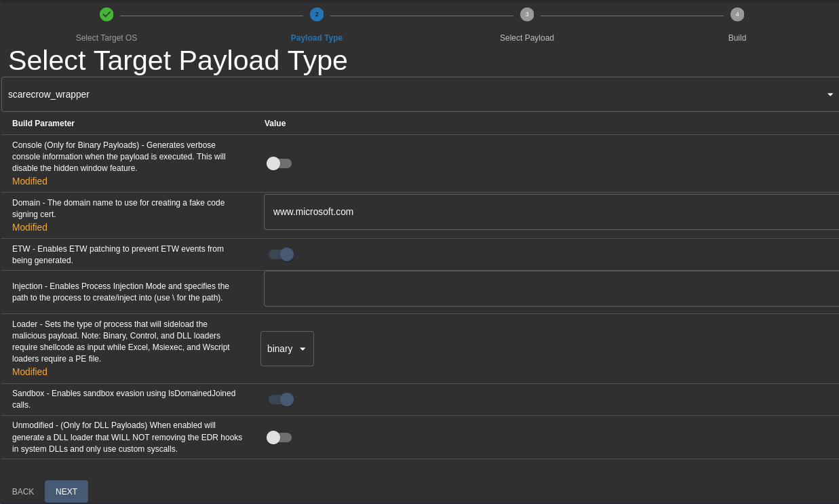
Task: Click the scarecrow_wrapper dropdown arrow icon
Action: (830, 94)
